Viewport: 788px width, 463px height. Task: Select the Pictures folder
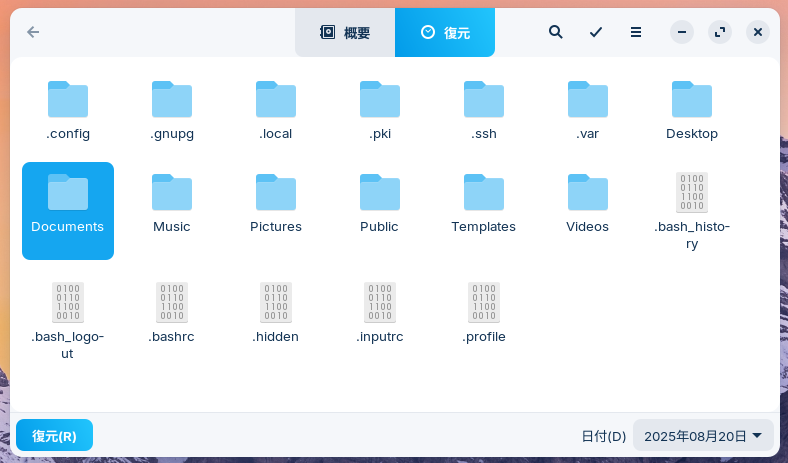[276, 203]
